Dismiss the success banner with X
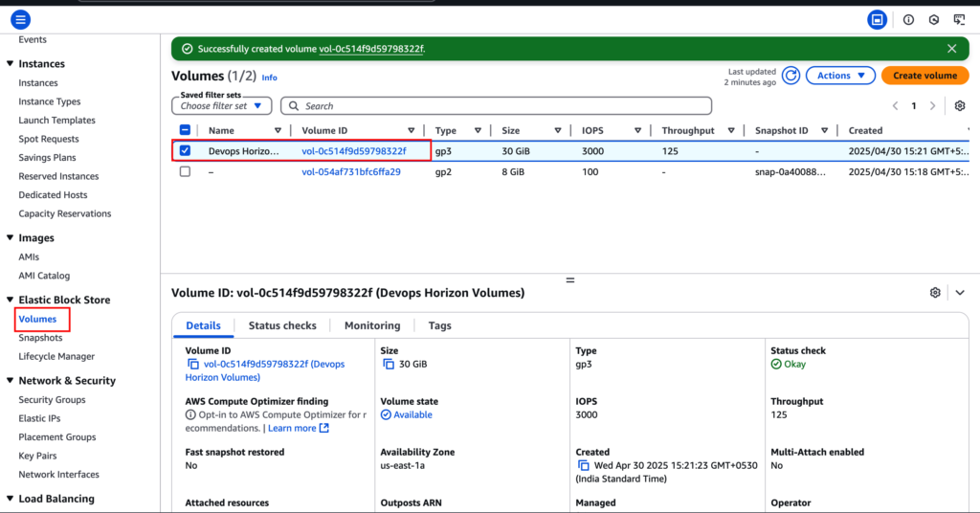Image resolution: width=980 pixels, height=513 pixels. click(952, 49)
